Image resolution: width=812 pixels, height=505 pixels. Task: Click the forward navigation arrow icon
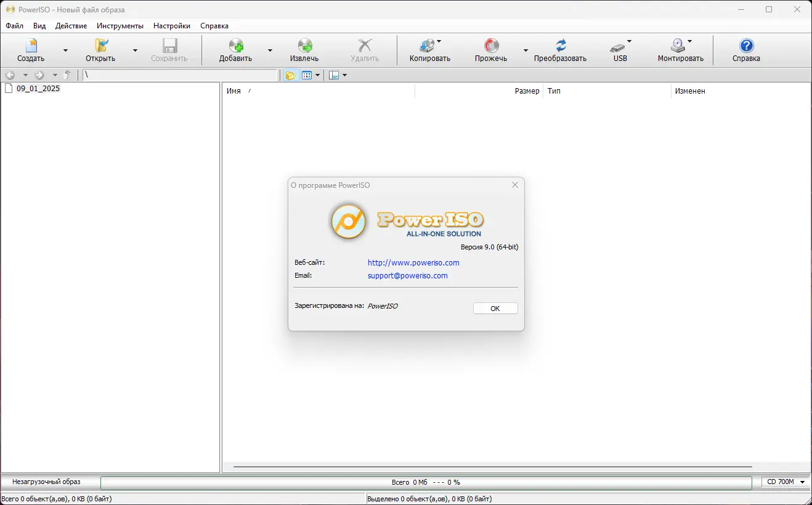(x=39, y=75)
